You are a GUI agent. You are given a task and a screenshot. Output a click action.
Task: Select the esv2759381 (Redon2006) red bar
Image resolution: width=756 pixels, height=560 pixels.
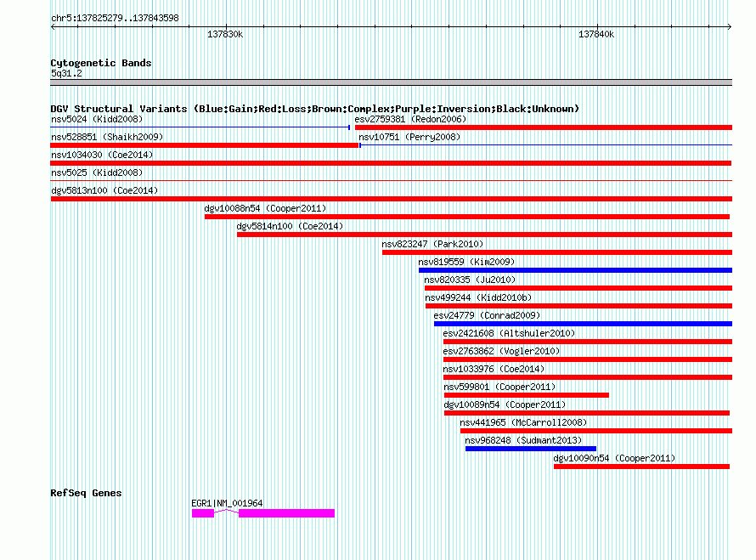(x=544, y=127)
